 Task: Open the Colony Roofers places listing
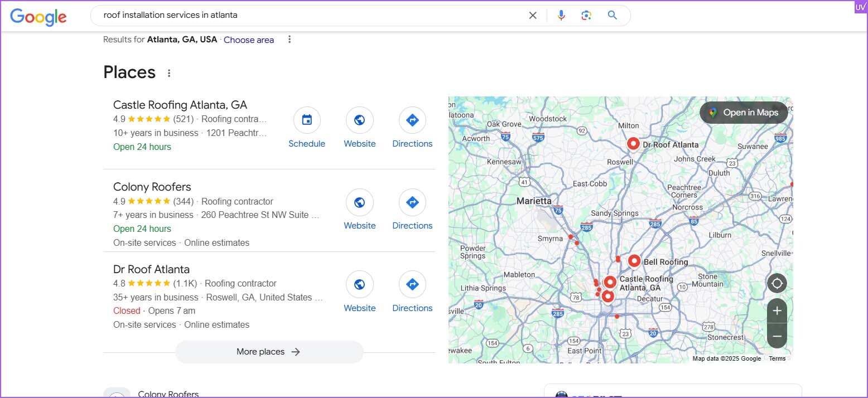point(152,187)
